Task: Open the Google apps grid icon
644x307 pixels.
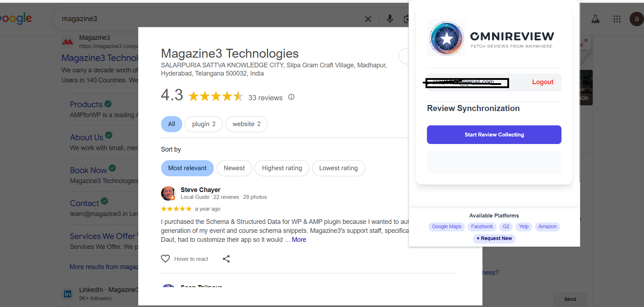Action: click(x=617, y=19)
